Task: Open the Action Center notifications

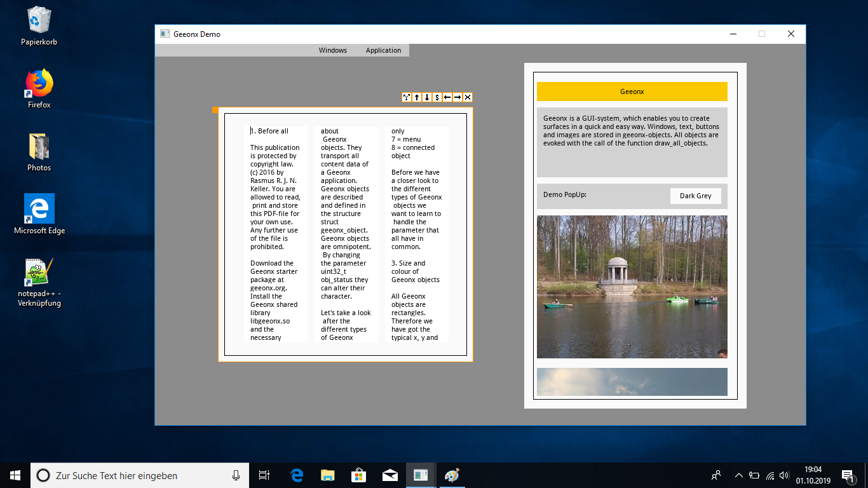Action: click(846, 475)
